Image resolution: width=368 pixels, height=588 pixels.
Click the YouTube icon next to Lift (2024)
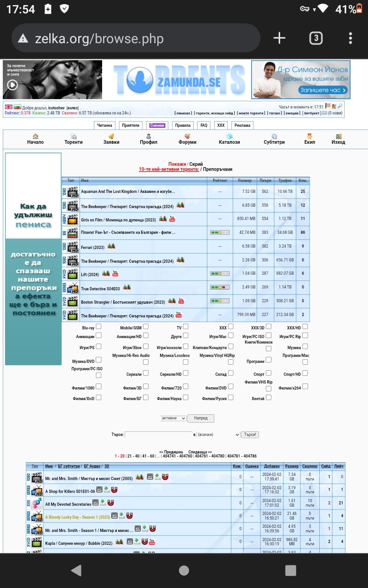[x=115, y=274]
